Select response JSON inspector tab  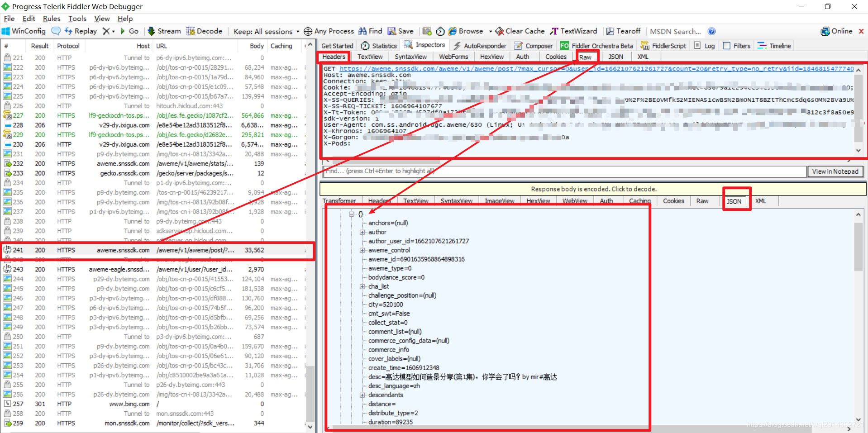734,201
